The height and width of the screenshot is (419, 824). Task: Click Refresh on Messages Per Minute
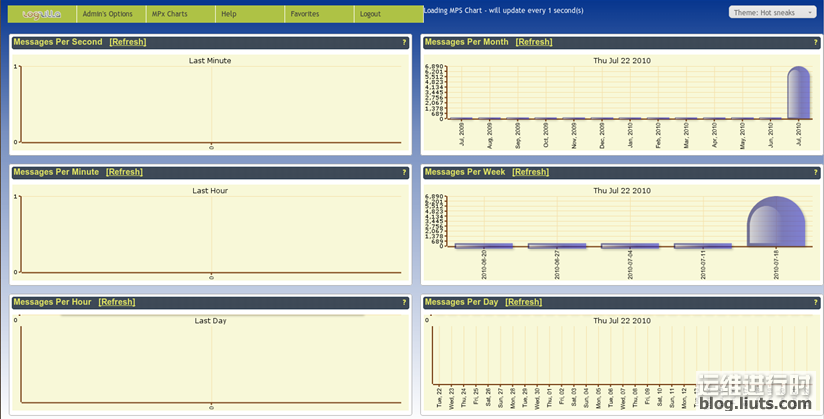124,172
